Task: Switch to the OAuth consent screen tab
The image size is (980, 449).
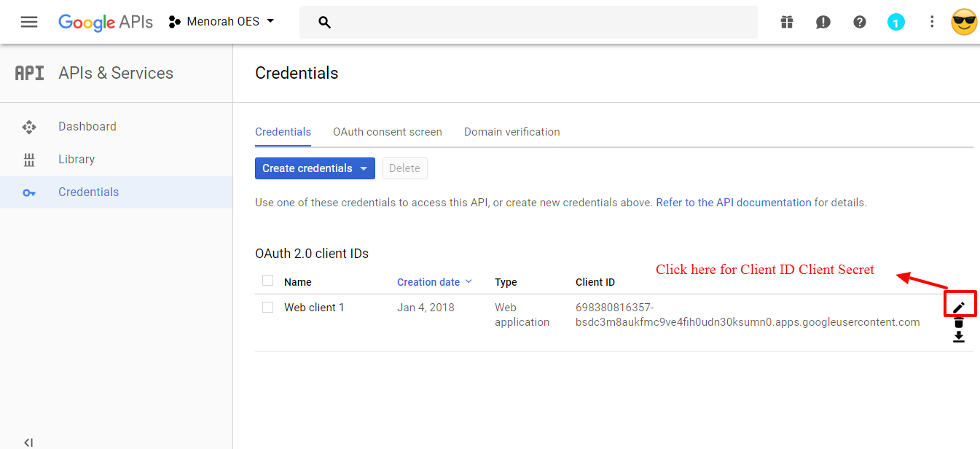Action: pyautogui.click(x=388, y=132)
